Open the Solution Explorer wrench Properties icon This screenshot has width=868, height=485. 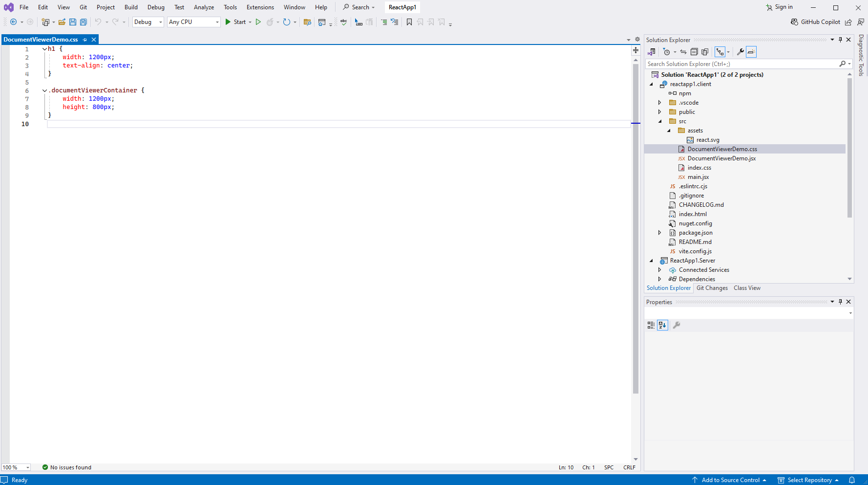[740, 52]
